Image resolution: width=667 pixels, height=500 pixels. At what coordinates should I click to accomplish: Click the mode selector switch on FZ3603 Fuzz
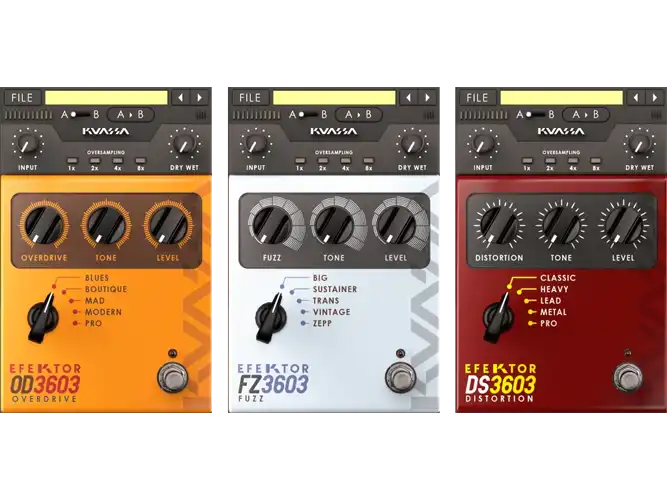click(x=271, y=318)
